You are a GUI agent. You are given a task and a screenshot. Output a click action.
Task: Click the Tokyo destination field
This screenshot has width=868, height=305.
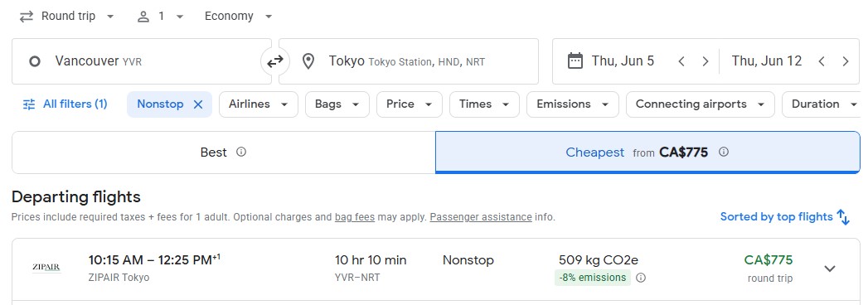[x=409, y=61]
